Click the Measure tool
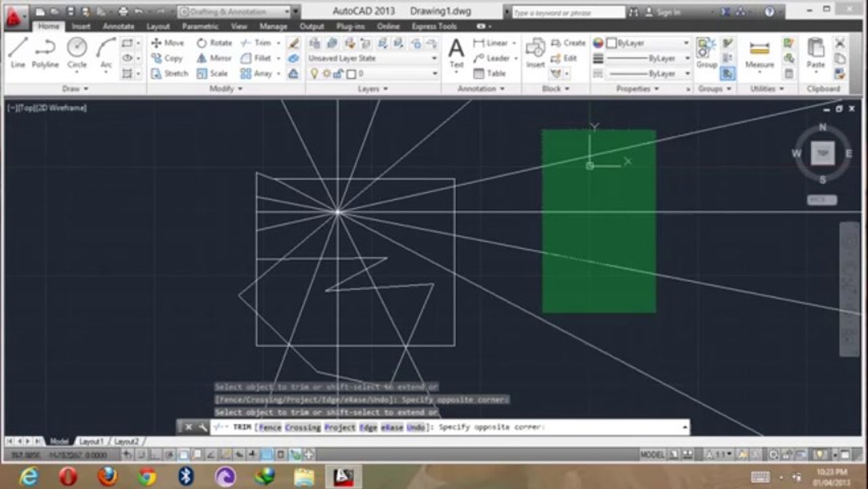Viewport: 868px width, 489px height. 759,53
